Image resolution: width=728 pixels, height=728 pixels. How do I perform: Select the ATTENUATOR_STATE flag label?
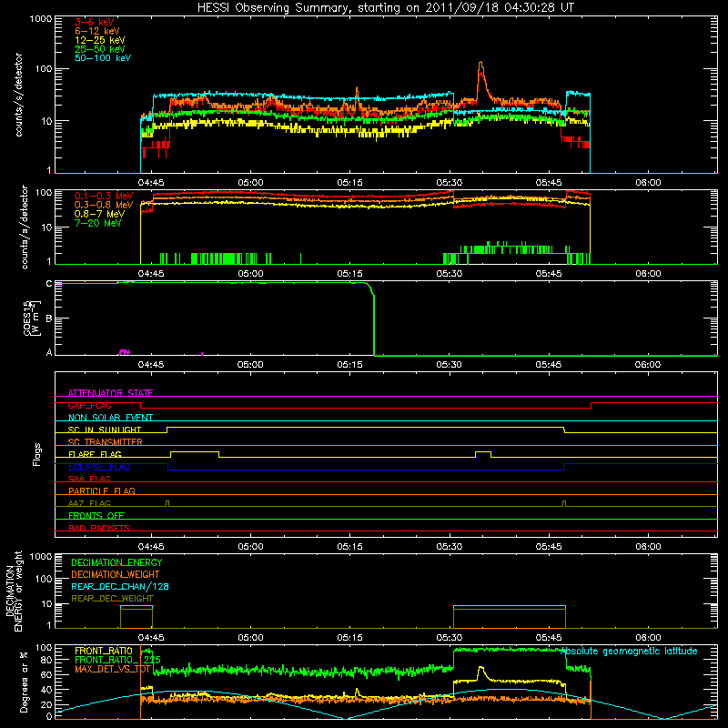(110, 393)
